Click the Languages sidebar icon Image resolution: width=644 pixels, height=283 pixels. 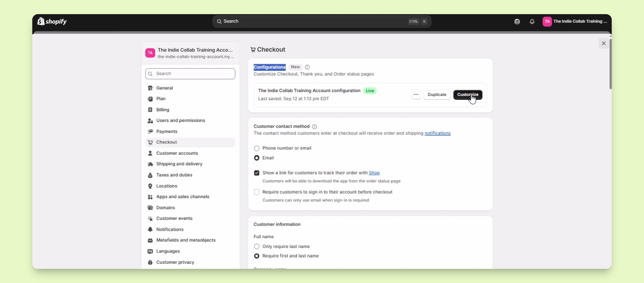click(x=150, y=252)
